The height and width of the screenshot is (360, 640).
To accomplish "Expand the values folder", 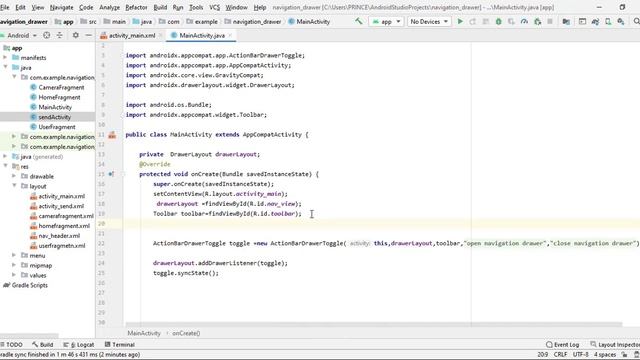I will pyautogui.click(x=14, y=275).
